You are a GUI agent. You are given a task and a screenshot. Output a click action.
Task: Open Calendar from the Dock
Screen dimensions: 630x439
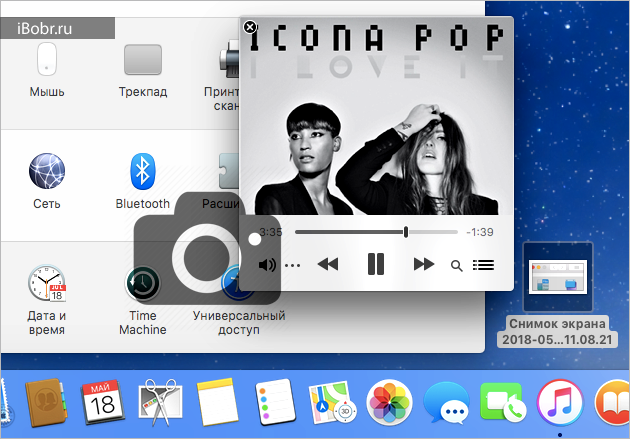point(102,402)
